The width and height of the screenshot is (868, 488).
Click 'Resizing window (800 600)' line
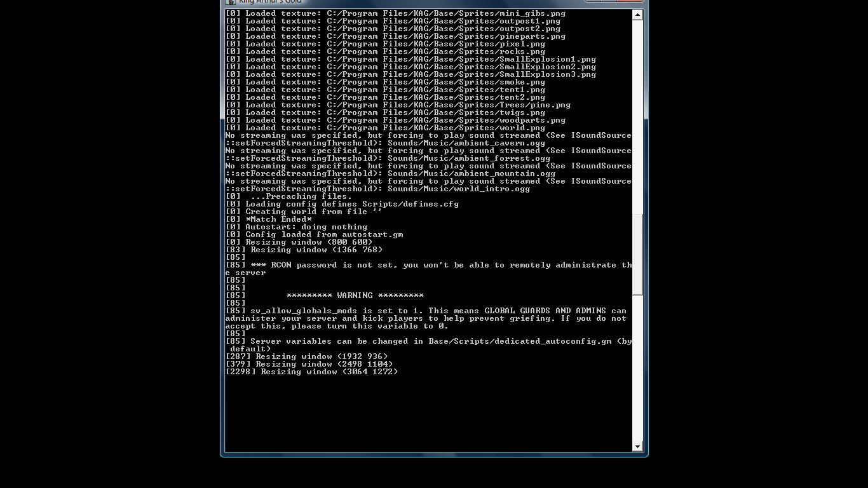299,242
